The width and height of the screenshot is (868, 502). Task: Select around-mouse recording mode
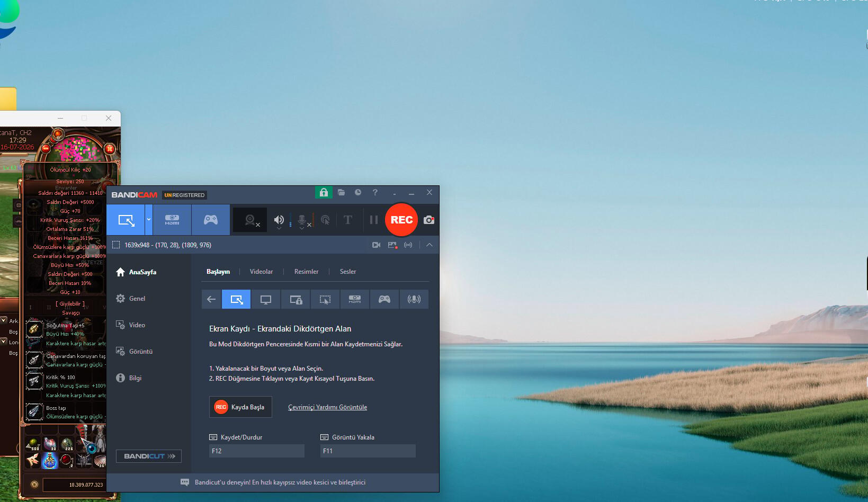tap(325, 299)
